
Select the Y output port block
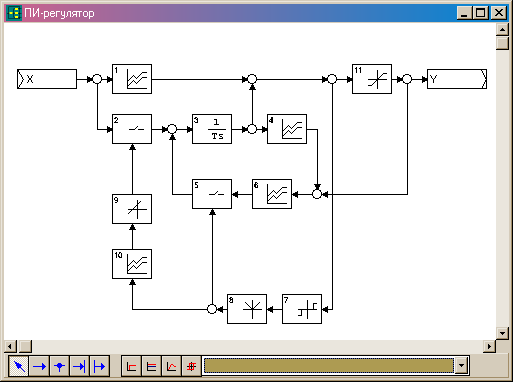(x=457, y=79)
